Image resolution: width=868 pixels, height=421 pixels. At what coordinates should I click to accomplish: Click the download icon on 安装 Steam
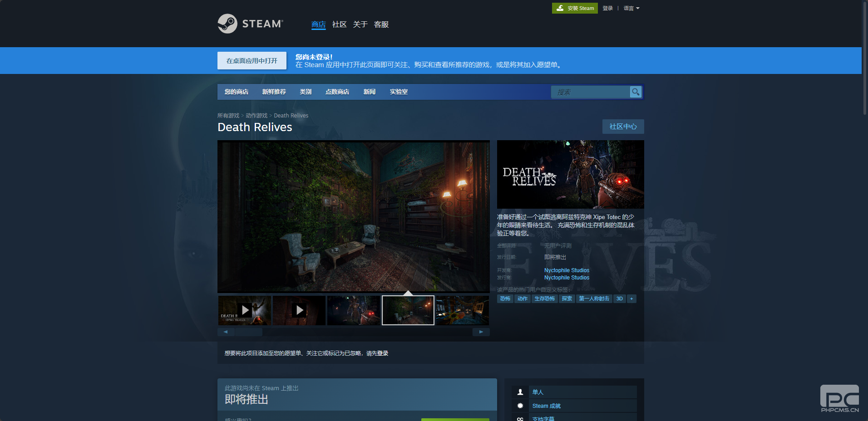(x=560, y=8)
